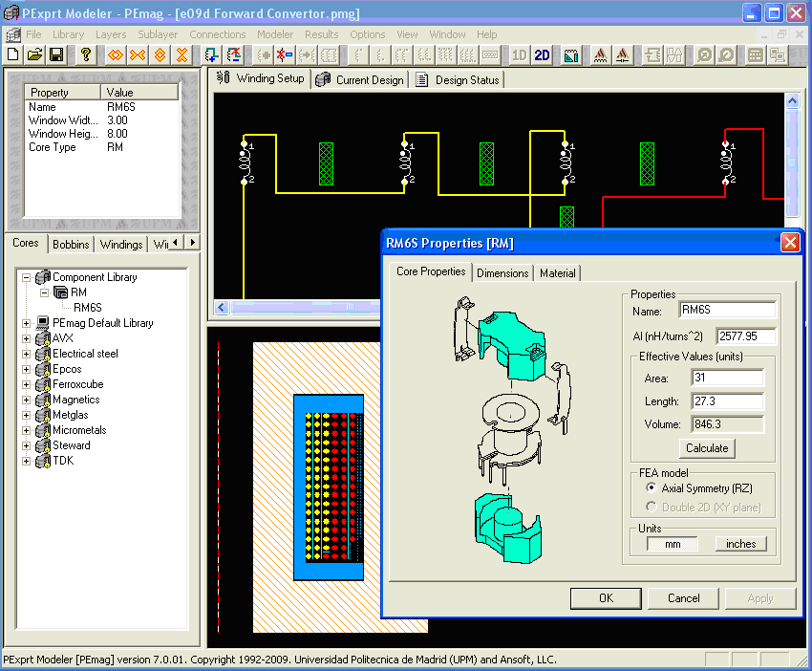Viewport: 812px width, 671px height.
Task: Click the yellow question mark help icon
Action: pos(86,54)
